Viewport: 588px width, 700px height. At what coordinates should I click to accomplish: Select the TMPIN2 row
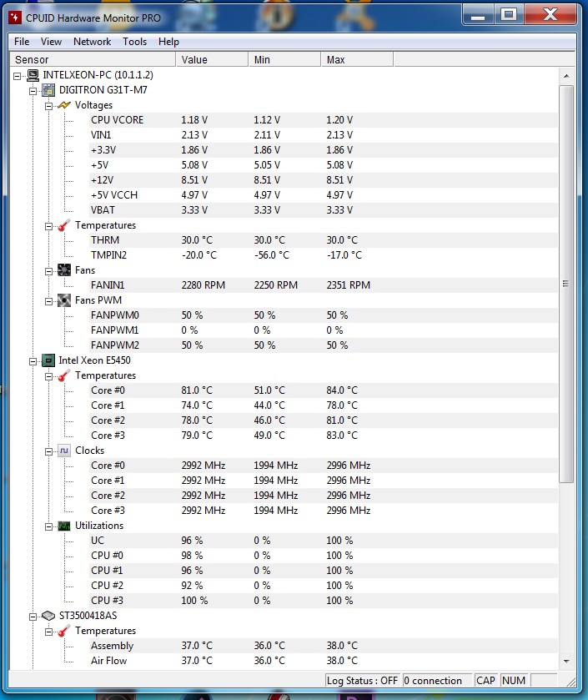pyautogui.click(x=324, y=255)
